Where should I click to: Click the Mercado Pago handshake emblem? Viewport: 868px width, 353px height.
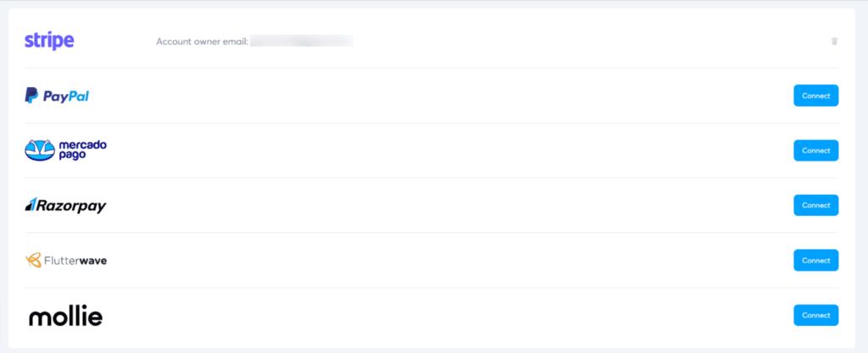pyautogui.click(x=40, y=151)
